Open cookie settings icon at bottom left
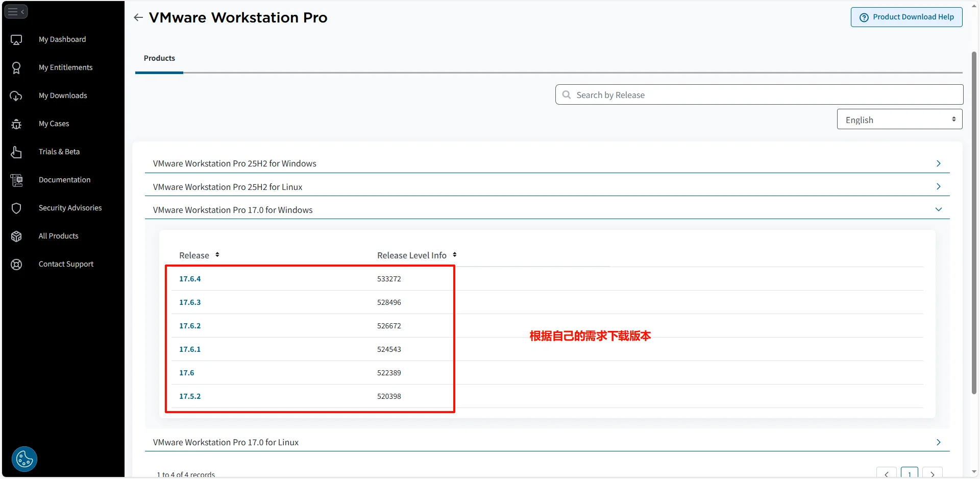Viewport: 980px width, 479px height. (x=24, y=459)
